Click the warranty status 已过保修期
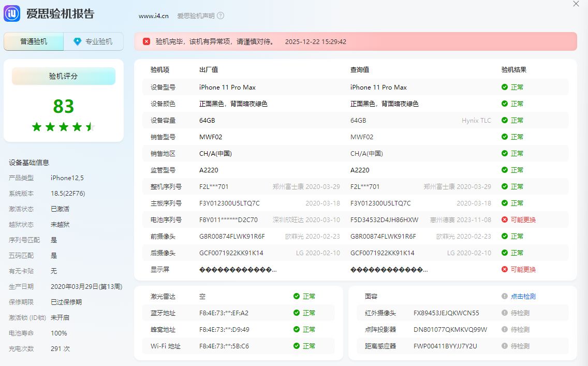Screen dimensions: 588x366 66,302
